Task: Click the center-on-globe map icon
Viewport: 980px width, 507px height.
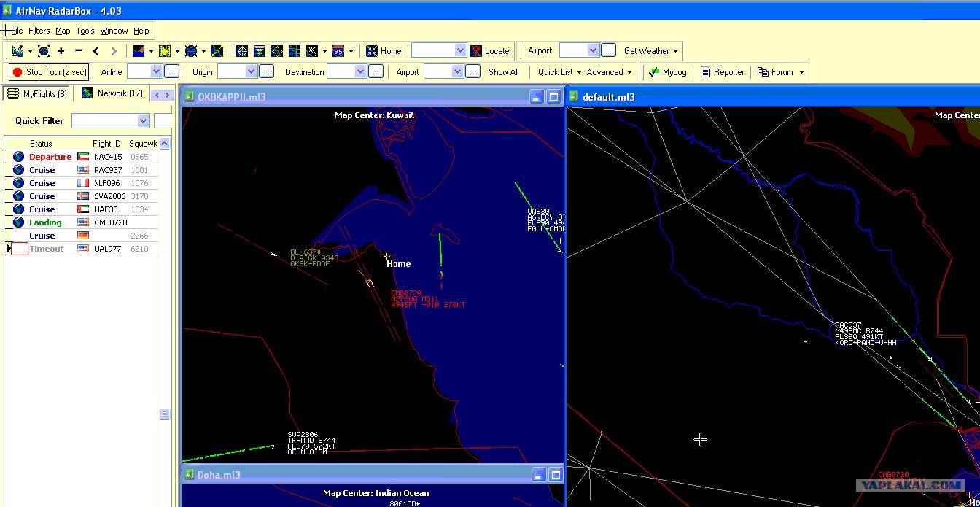Action: click(x=44, y=51)
